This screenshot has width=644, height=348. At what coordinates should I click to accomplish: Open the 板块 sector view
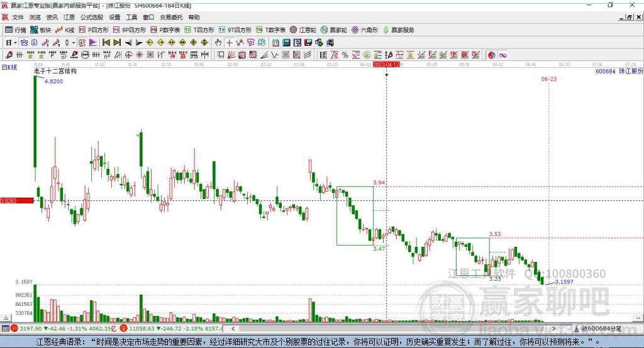(40, 30)
